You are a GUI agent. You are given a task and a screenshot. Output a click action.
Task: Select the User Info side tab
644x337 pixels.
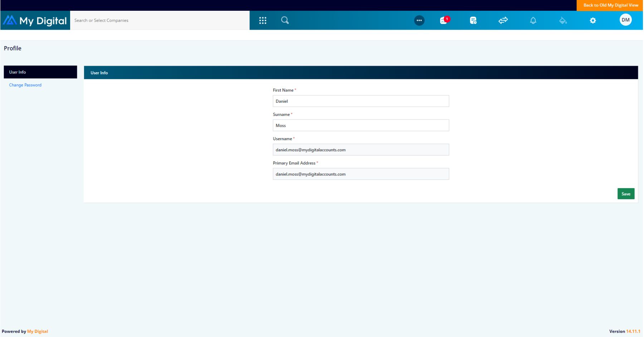[40, 72]
